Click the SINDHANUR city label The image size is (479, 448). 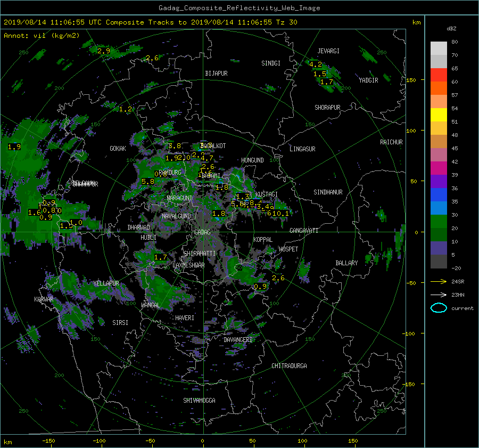coord(328,192)
